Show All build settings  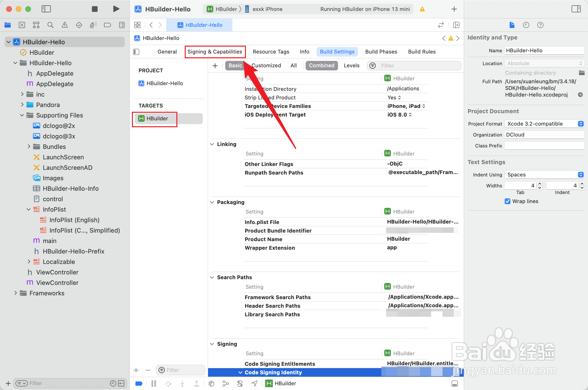[x=294, y=65]
